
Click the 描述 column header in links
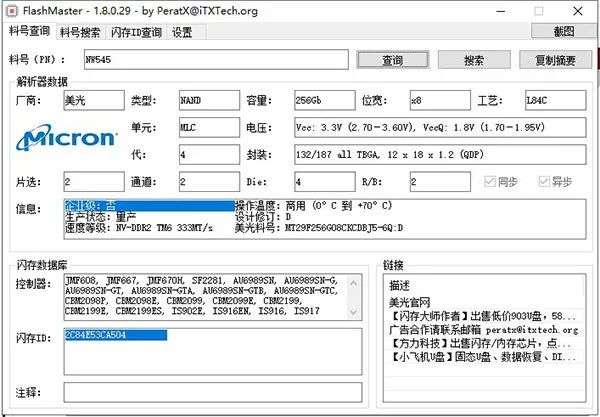[399, 285]
